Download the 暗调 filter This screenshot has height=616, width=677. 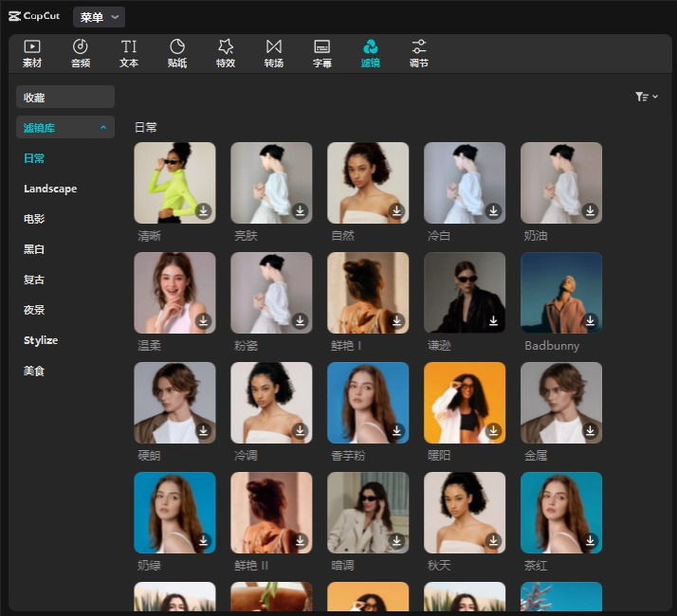coord(396,540)
